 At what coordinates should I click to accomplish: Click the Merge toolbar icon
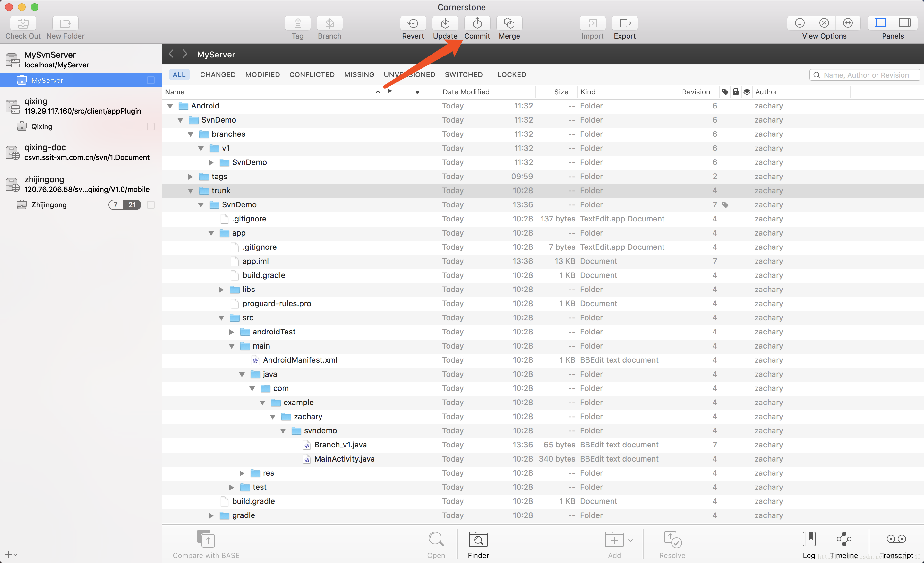(509, 23)
